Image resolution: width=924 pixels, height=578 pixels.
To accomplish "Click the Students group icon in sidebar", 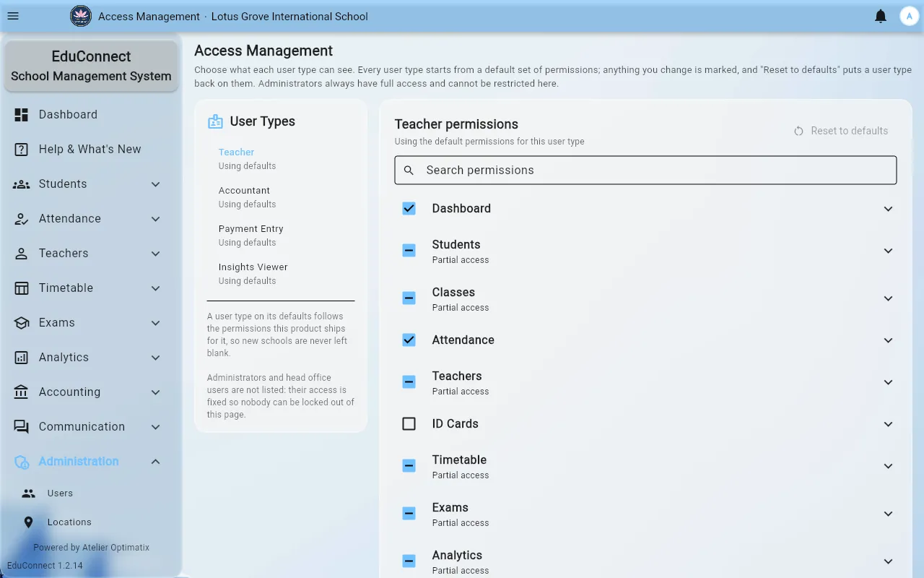I will click(x=22, y=184).
